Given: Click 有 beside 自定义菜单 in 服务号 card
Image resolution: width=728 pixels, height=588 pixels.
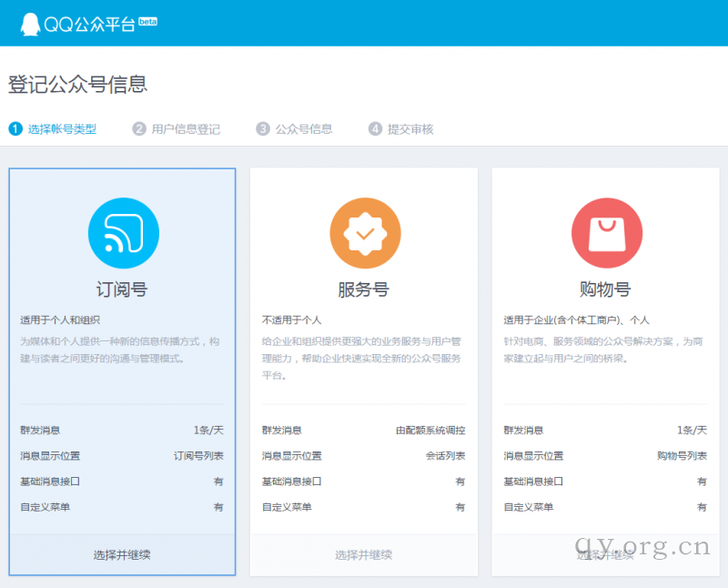Looking at the screenshot, I should point(460,507).
